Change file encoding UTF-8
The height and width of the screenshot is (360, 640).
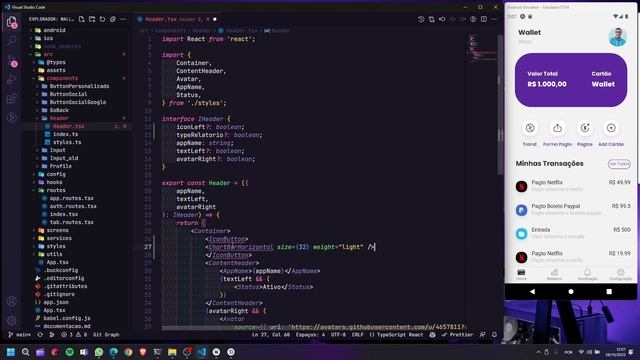(338, 335)
